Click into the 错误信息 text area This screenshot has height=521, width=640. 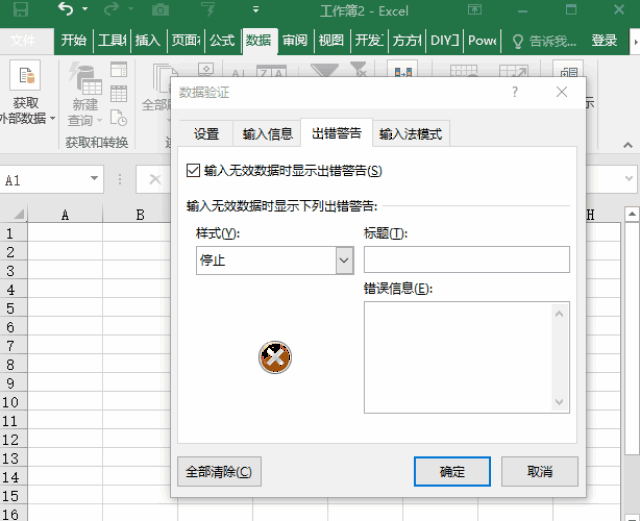pos(458,357)
